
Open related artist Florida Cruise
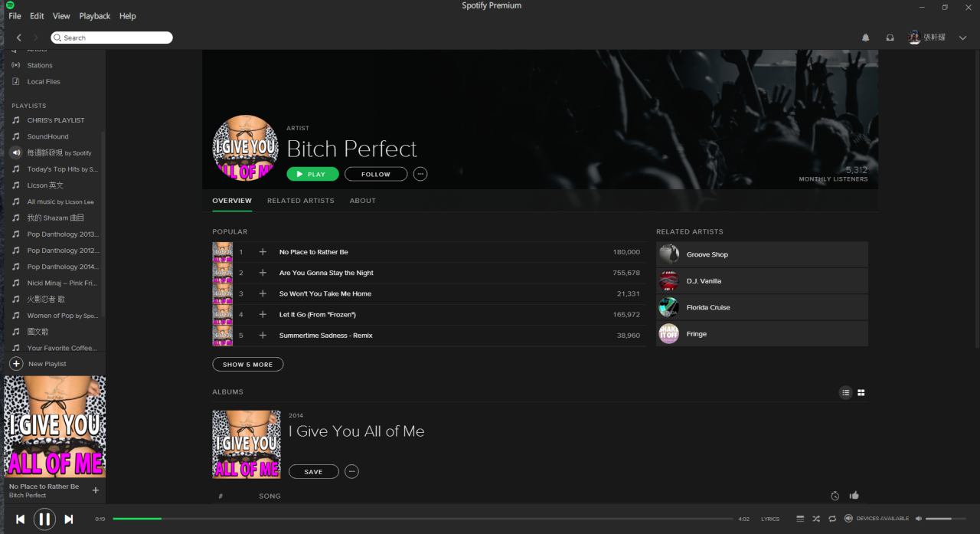tap(762, 307)
